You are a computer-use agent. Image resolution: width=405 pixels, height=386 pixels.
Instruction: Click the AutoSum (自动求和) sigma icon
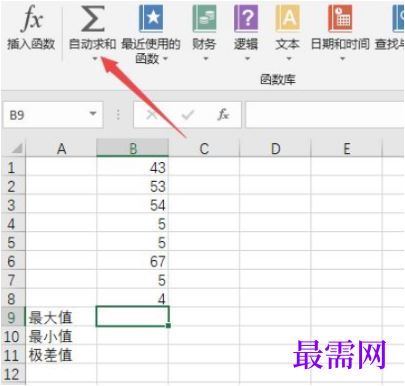[93, 19]
